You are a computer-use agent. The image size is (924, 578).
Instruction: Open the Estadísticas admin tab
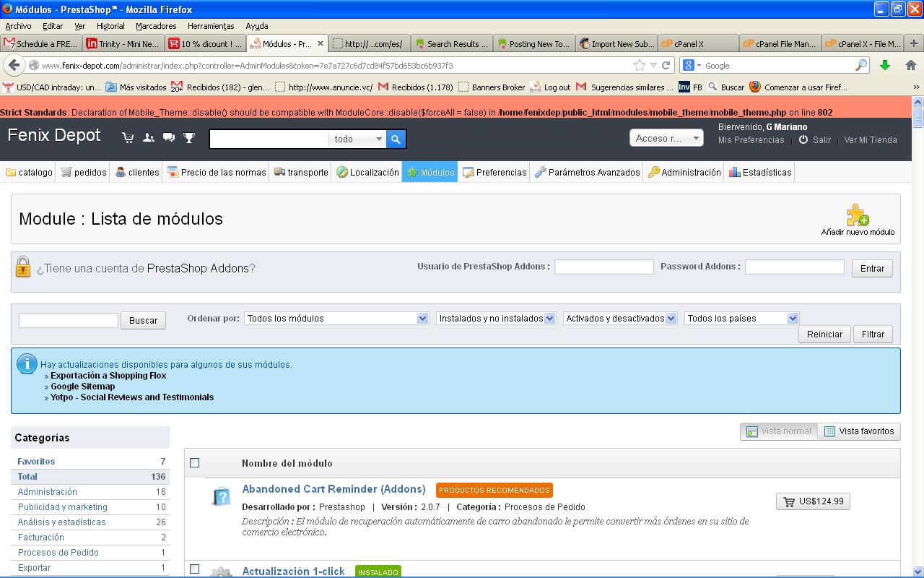tap(760, 173)
